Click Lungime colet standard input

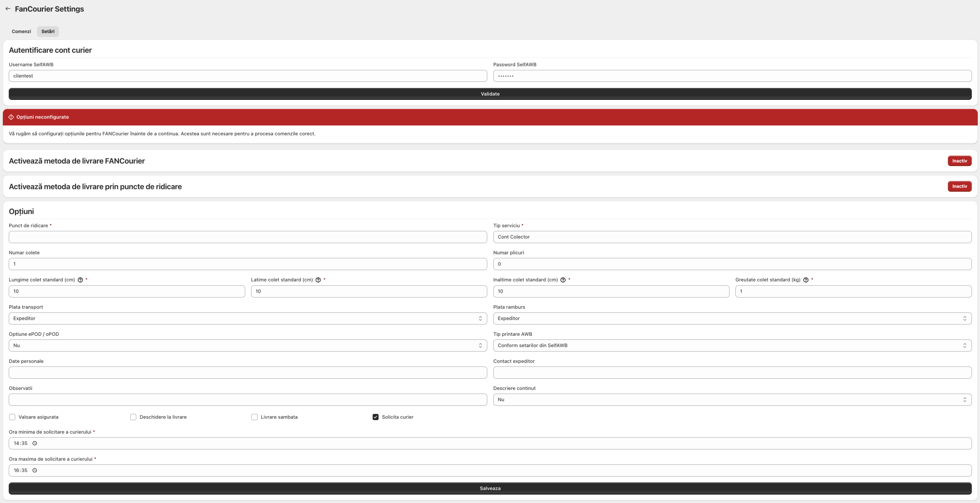(x=127, y=291)
